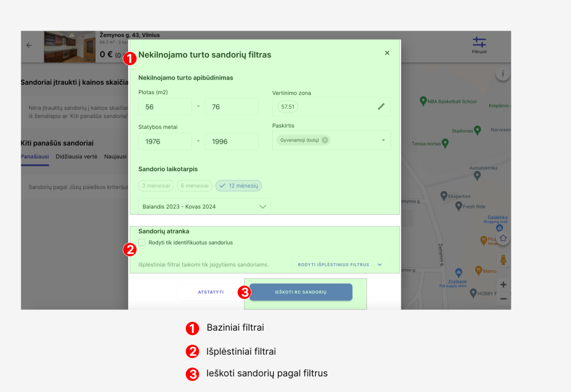This screenshot has height=392, width=571.
Task: Zoom in on the map
Action: 503,284
